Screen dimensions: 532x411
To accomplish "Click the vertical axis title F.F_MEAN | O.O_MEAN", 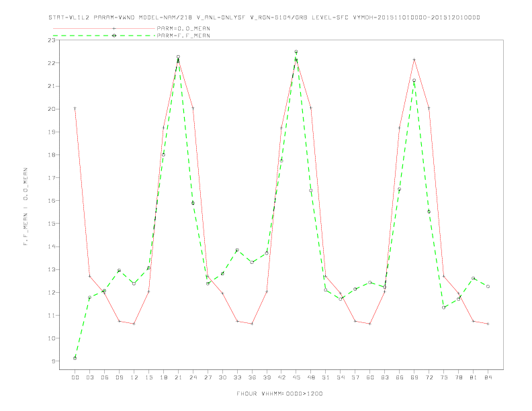I will coord(26,207).
